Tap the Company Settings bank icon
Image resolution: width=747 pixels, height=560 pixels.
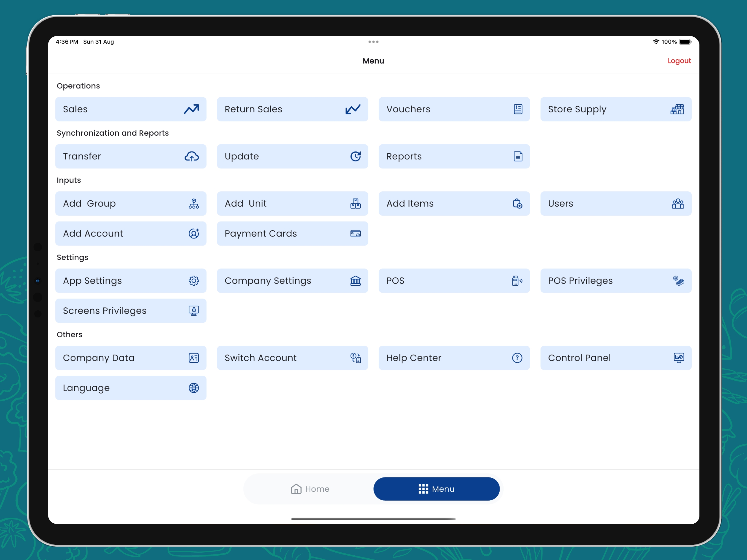(x=356, y=281)
